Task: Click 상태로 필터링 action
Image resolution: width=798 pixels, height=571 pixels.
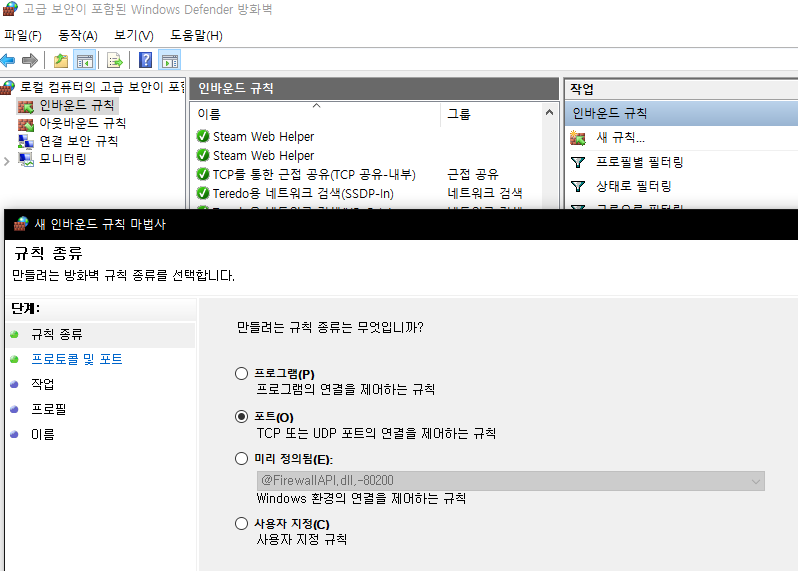Action: (x=633, y=186)
